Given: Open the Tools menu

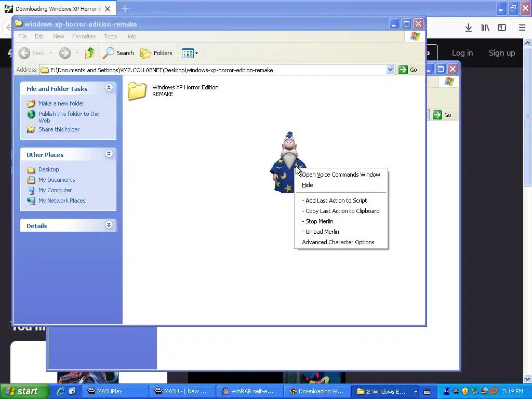Looking at the screenshot, I should (x=110, y=36).
